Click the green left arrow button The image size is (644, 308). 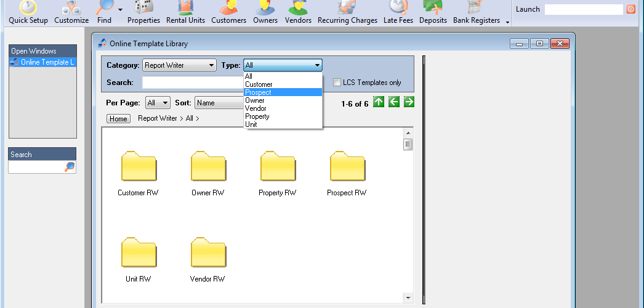point(394,102)
